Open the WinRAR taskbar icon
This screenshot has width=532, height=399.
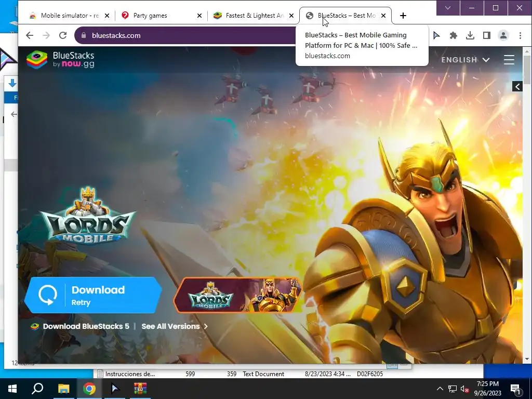(140, 389)
